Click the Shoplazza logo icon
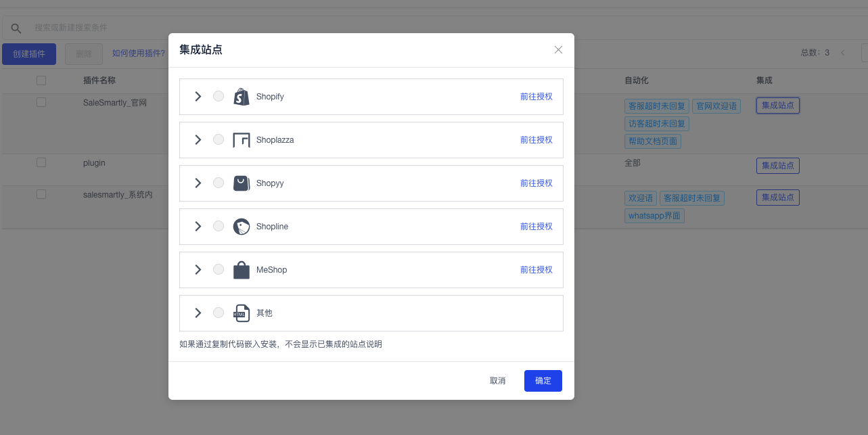This screenshot has height=435, width=868. pyautogui.click(x=242, y=140)
